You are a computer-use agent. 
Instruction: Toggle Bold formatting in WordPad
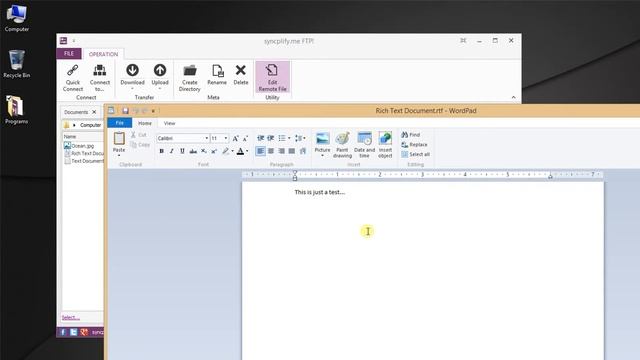(x=162, y=151)
